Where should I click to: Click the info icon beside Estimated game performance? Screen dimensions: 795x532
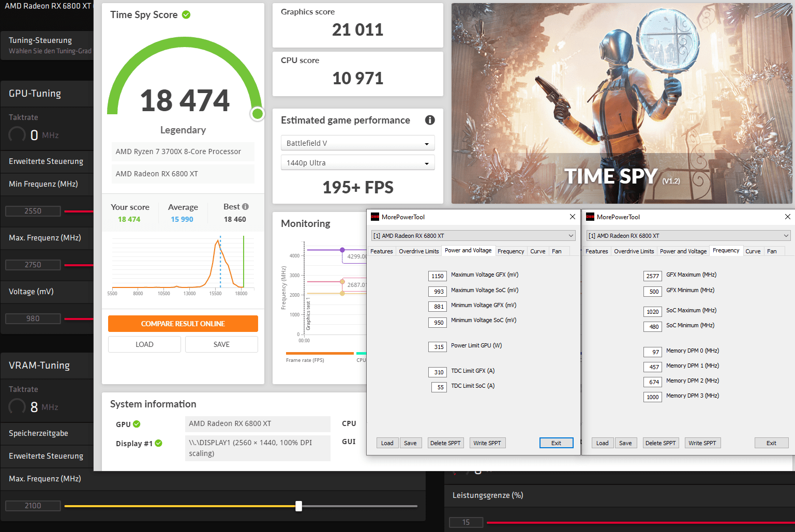tap(430, 120)
